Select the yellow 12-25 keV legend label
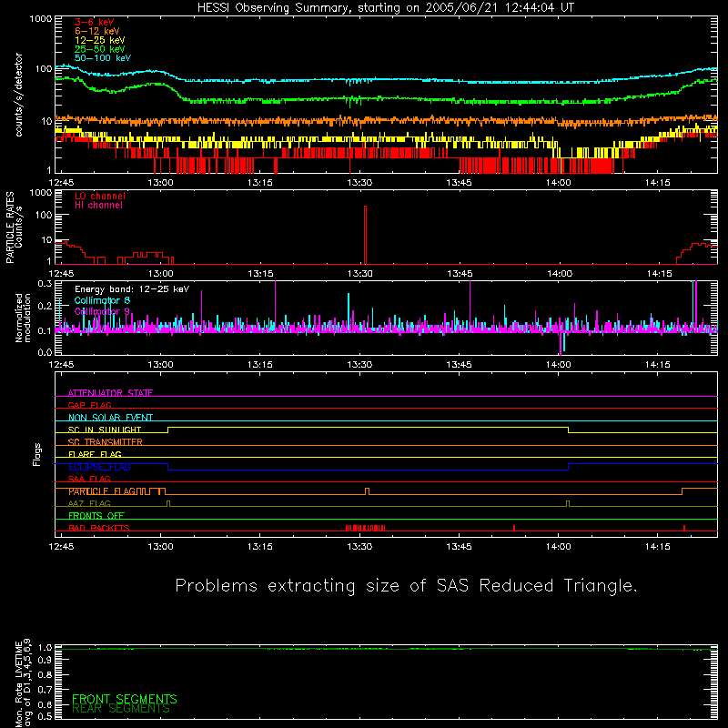This screenshot has width=728, height=728. (x=100, y=40)
